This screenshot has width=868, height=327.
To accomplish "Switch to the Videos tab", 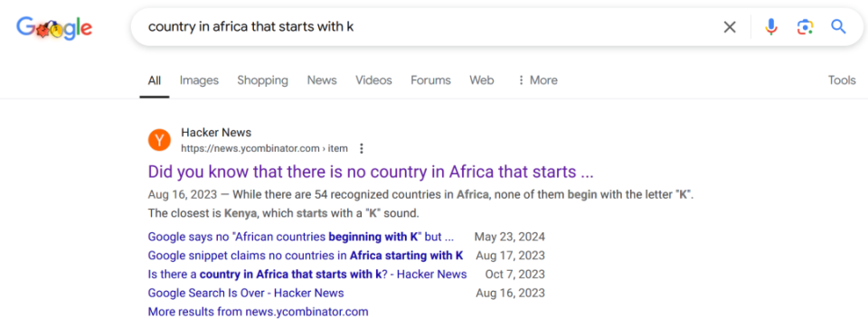I will (373, 80).
